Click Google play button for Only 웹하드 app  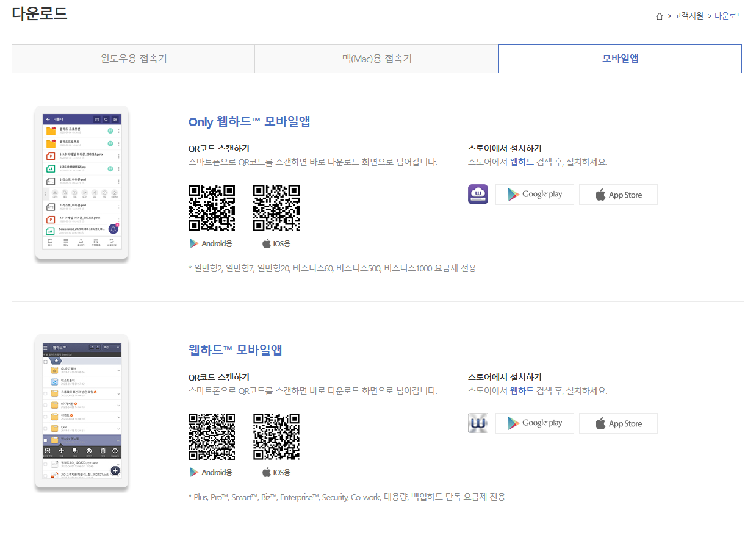click(535, 195)
